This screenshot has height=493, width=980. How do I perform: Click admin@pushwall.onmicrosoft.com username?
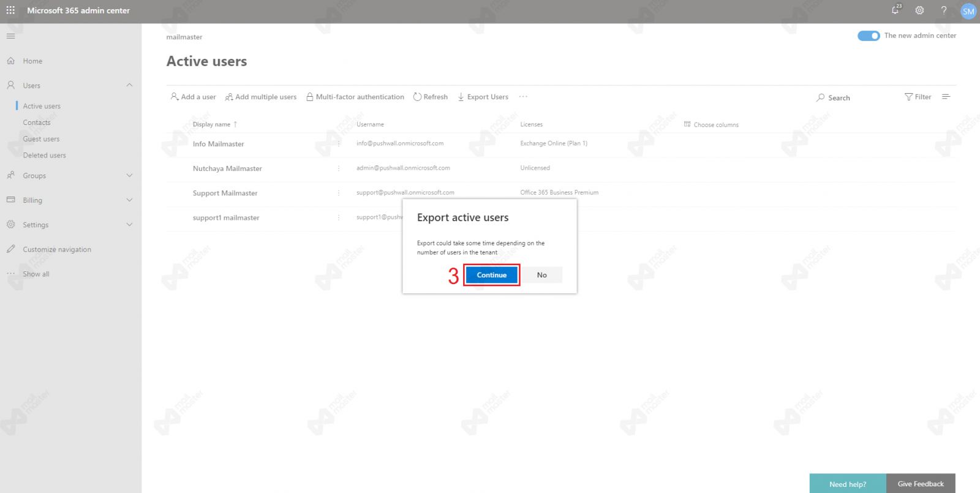coord(403,168)
